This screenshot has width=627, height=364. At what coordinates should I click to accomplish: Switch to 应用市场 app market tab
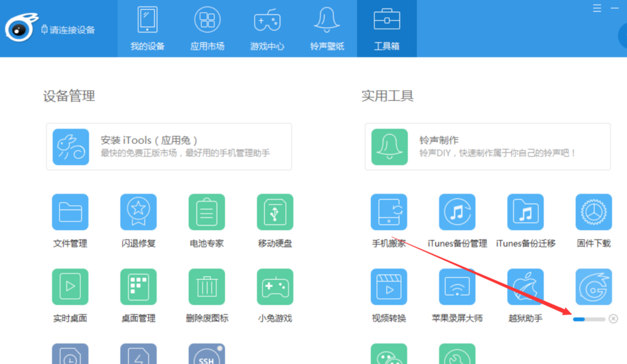click(x=207, y=29)
